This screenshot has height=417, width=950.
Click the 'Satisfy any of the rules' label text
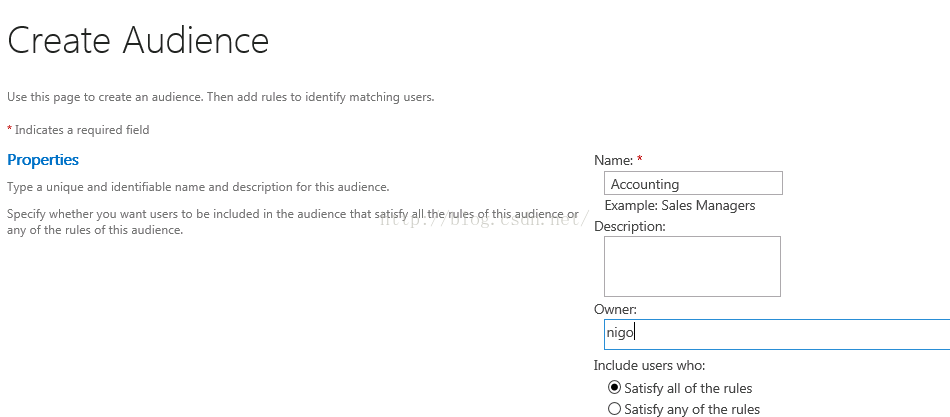pyautogui.click(x=692, y=410)
